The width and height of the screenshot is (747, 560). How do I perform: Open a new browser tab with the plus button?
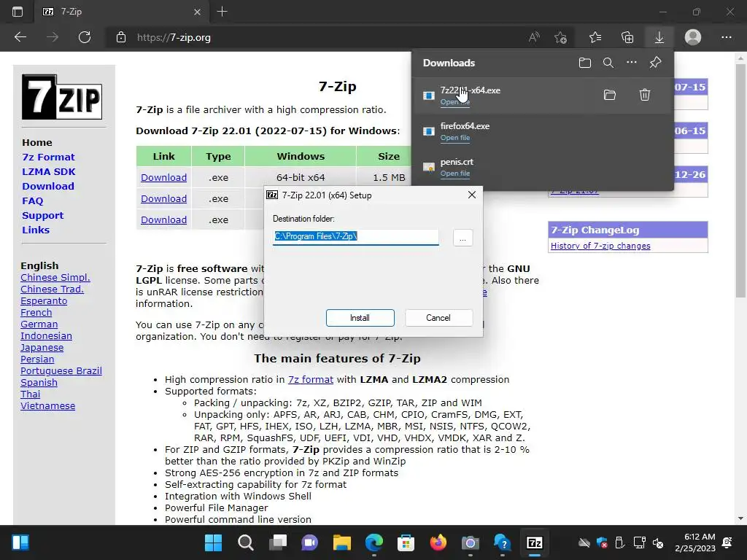tap(222, 12)
